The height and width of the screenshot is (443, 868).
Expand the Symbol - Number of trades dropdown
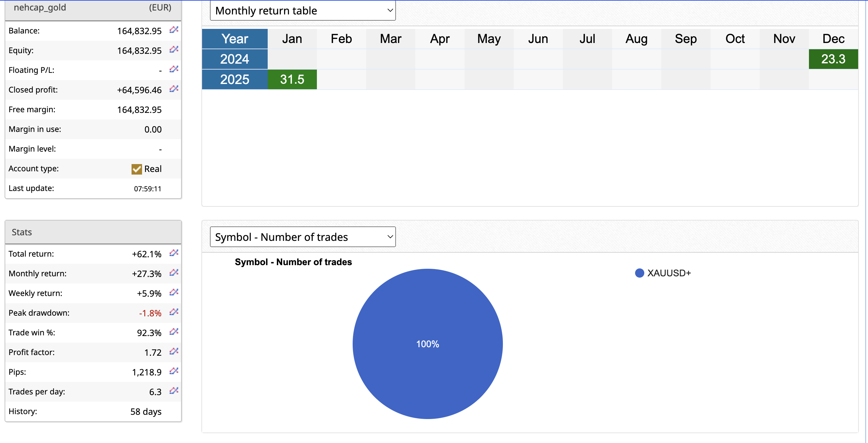coord(302,237)
